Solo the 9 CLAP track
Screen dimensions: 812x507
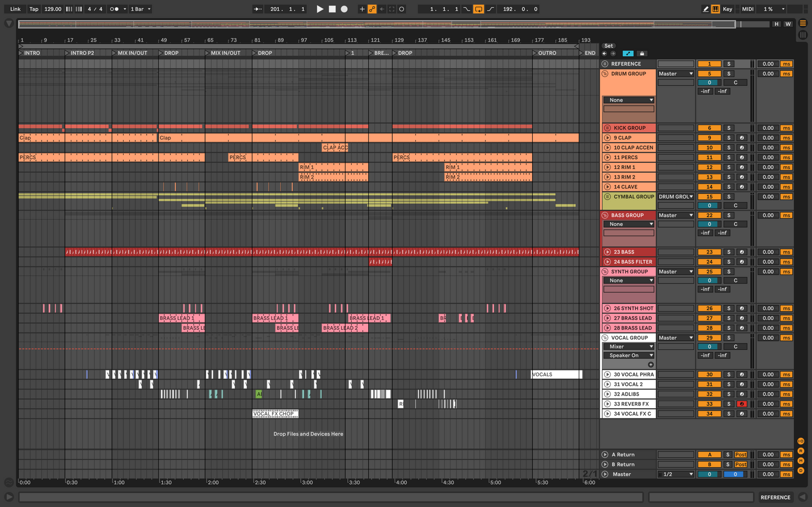729,138
